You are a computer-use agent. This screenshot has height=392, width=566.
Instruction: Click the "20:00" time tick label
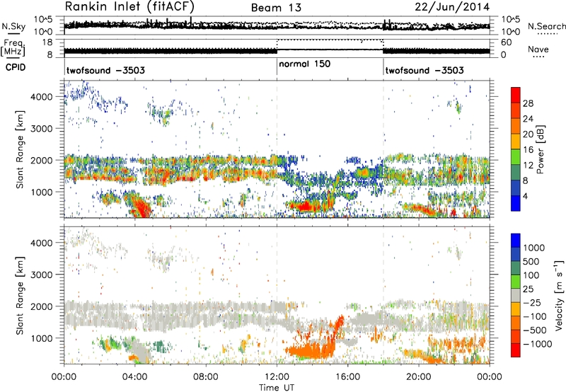[419, 377]
